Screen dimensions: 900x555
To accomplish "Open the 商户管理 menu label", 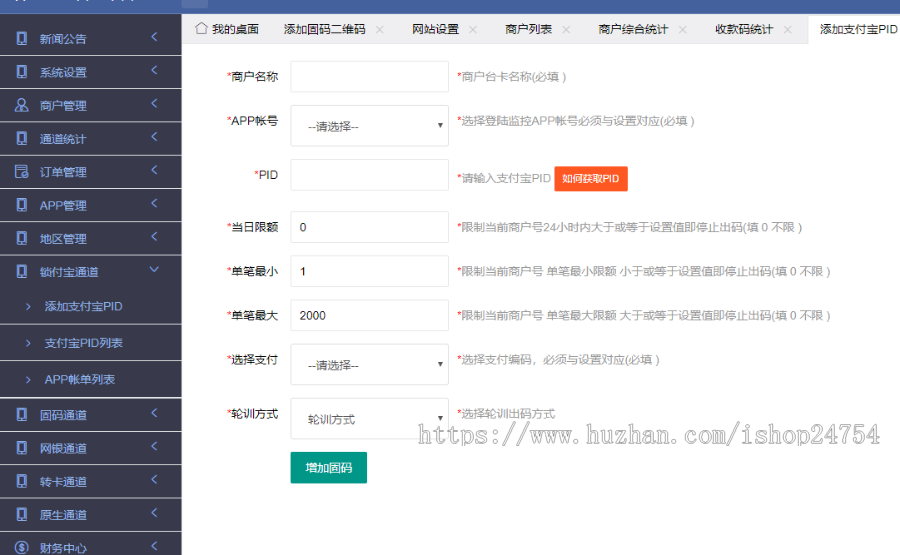I will click(63, 106).
